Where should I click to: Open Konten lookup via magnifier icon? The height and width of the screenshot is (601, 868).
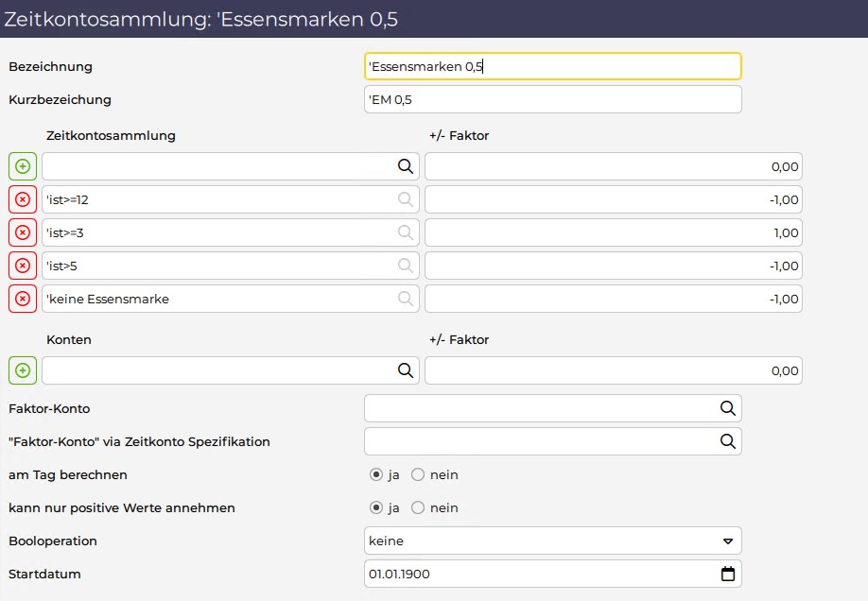(406, 370)
